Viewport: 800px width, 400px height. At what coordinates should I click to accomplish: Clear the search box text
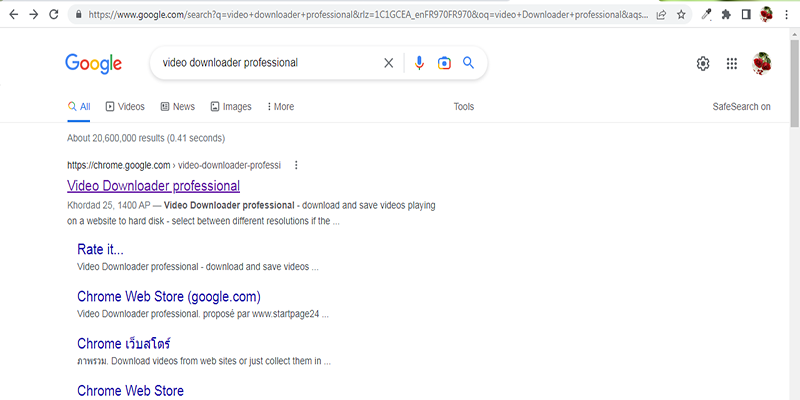389,63
